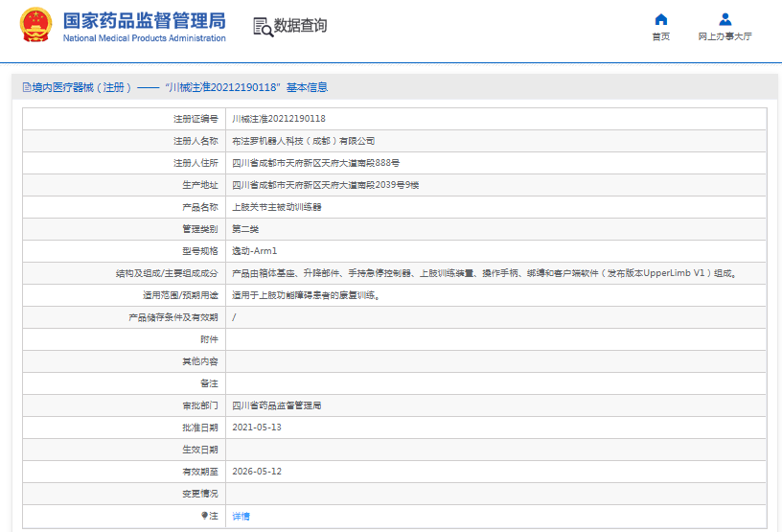Click registration number value 川械注准20212190118
782x532 pixels.
click(x=279, y=119)
